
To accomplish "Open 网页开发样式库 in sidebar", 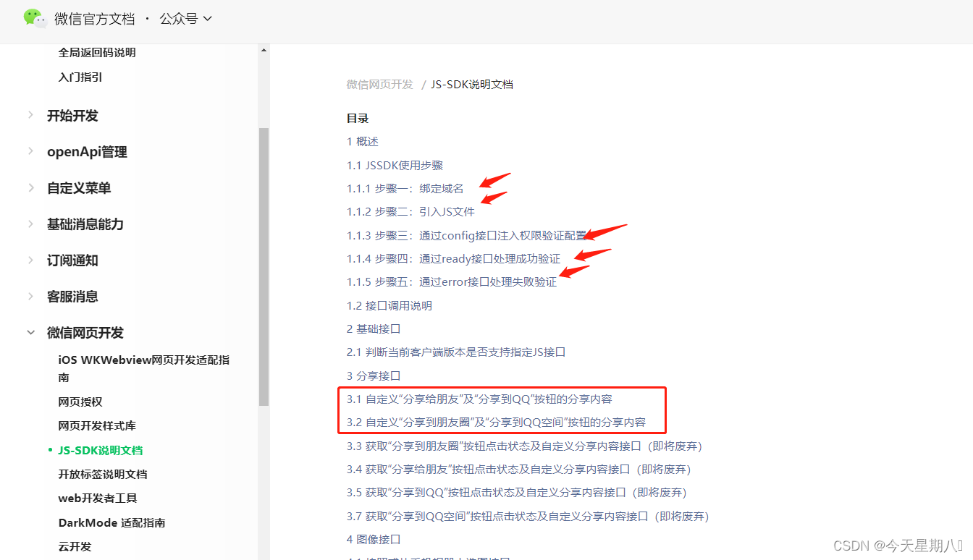I will [x=97, y=425].
